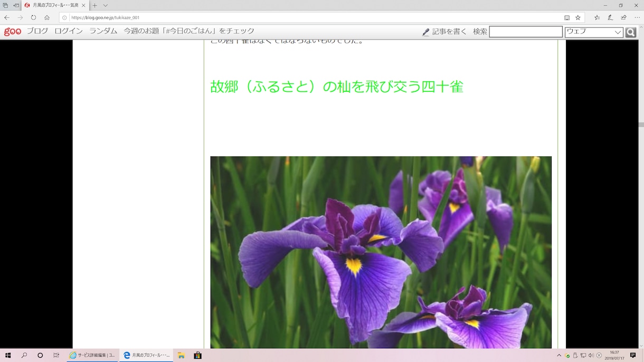
Task: Show hidden system tray icons chevron
Action: pos(559,355)
